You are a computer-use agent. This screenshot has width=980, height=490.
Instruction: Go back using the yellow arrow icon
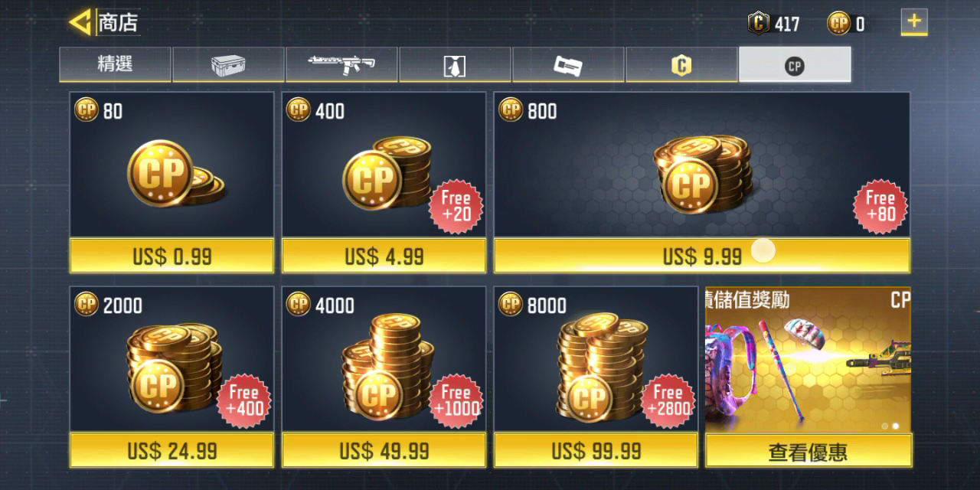80,22
